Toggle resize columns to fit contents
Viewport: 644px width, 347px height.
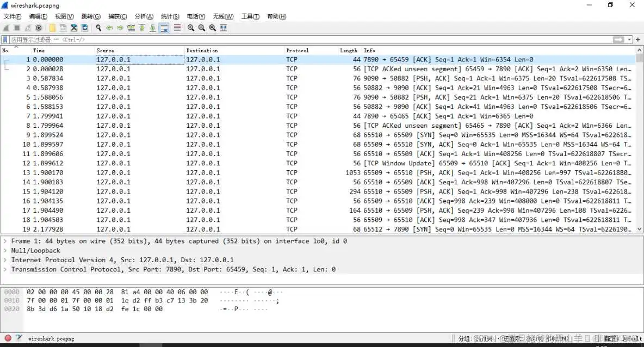point(223,28)
